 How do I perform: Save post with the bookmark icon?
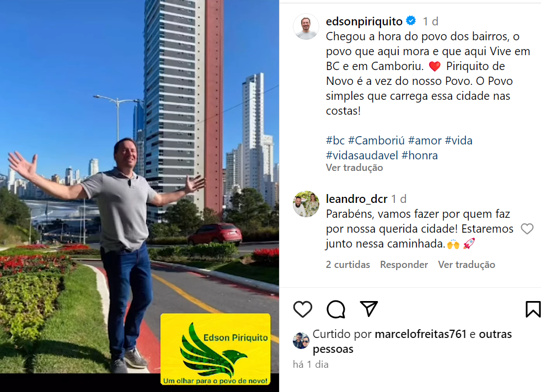click(533, 309)
